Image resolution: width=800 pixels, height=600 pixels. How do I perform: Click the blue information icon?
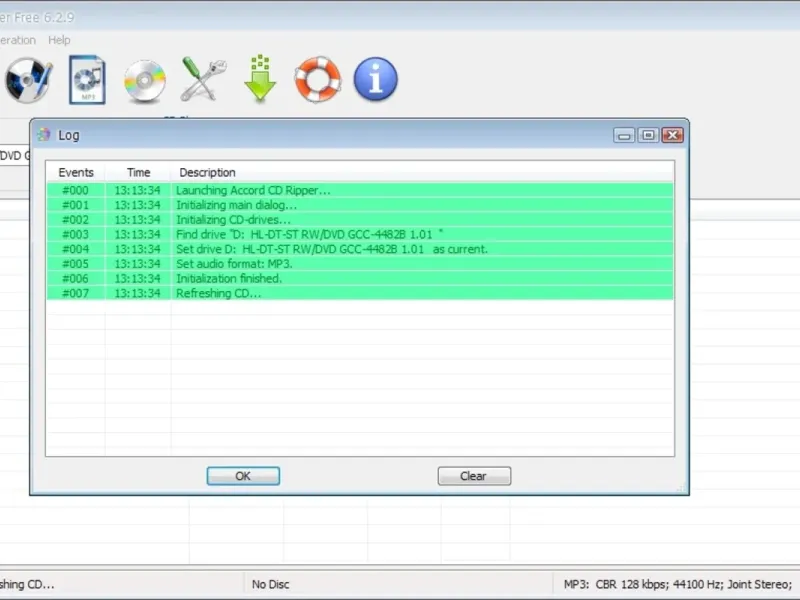pyautogui.click(x=376, y=79)
